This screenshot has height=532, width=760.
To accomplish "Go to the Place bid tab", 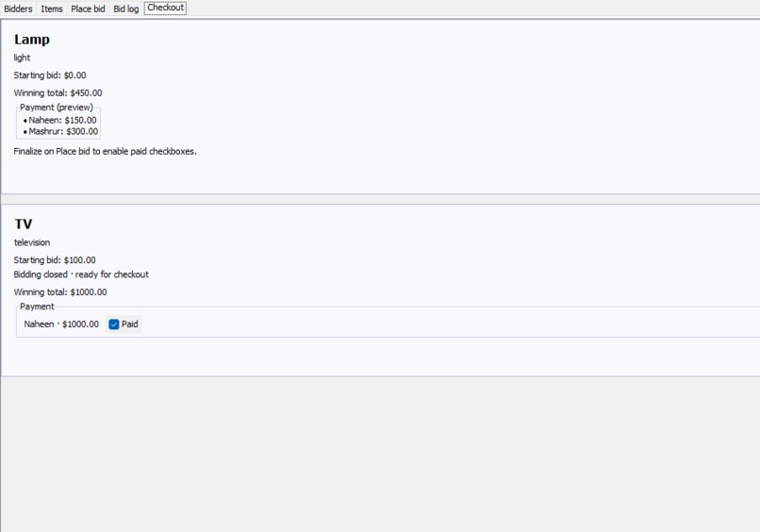I will (x=88, y=8).
